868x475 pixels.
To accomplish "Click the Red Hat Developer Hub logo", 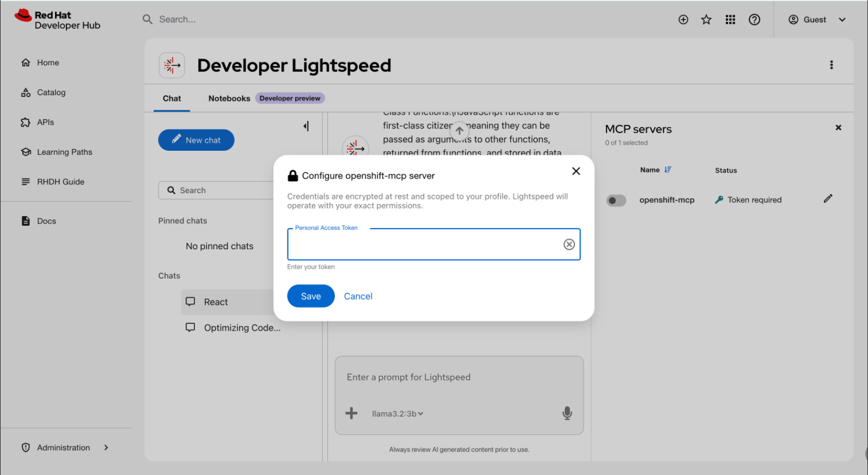I will point(57,20).
